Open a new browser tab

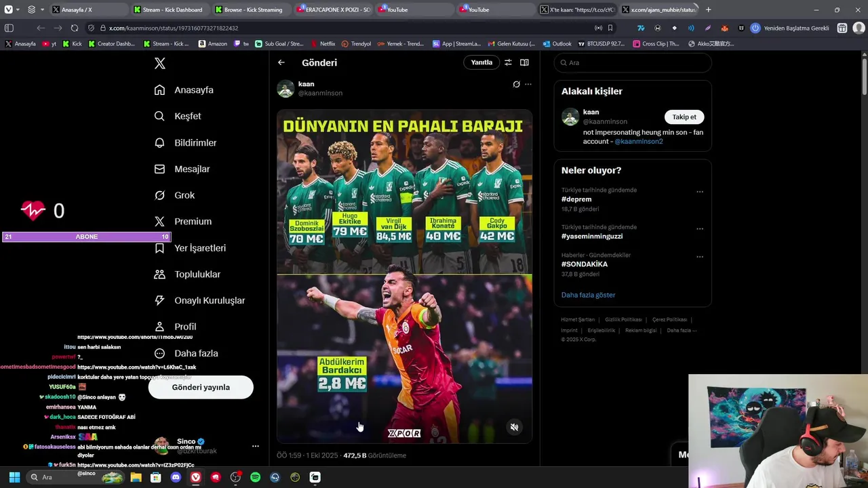[x=708, y=9]
